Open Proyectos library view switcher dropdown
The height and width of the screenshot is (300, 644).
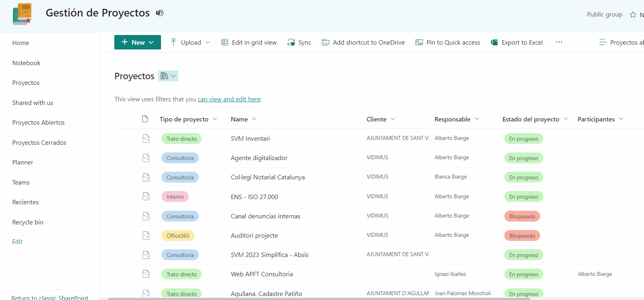(x=168, y=76)
